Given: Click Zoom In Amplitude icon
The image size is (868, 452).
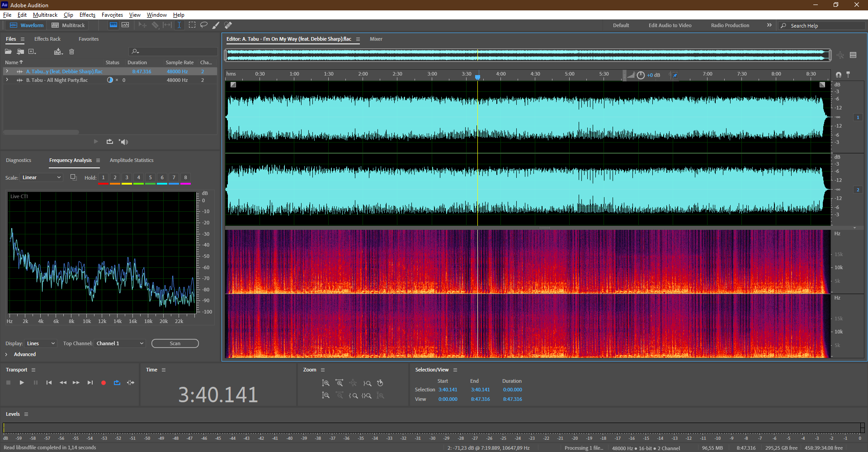Looking at the screenshot, I should pyautogui.click(x=325, y=383).
